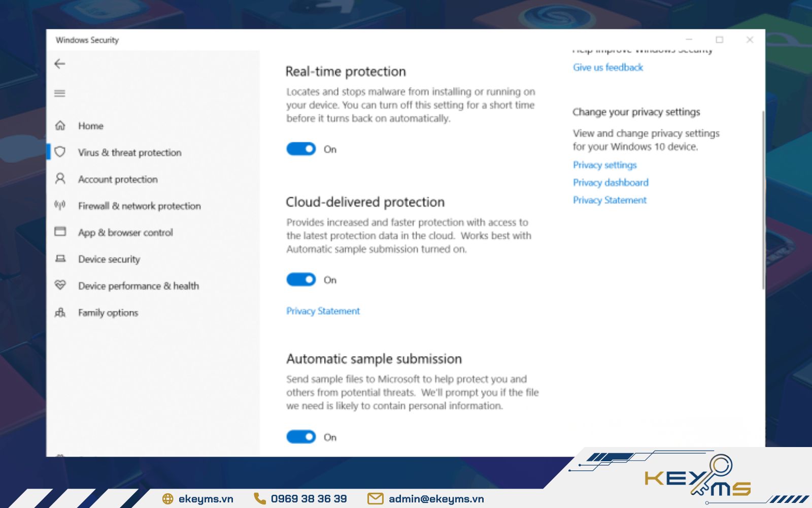Screen dimensions: 812x508
Task: Click the back arrow in Windows Security
Action: 60,63
